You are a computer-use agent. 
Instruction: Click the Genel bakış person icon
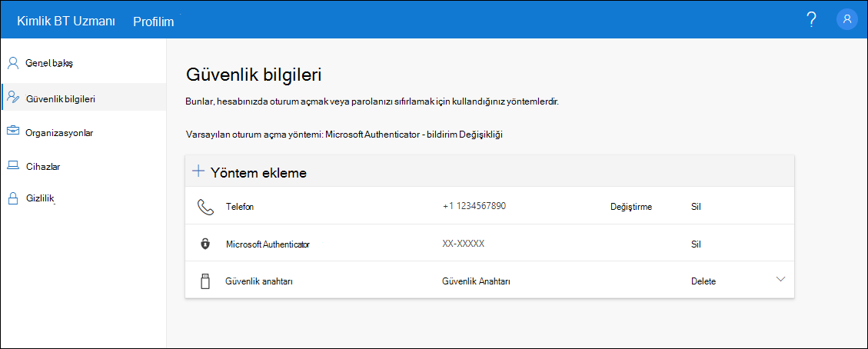[13, 62]
